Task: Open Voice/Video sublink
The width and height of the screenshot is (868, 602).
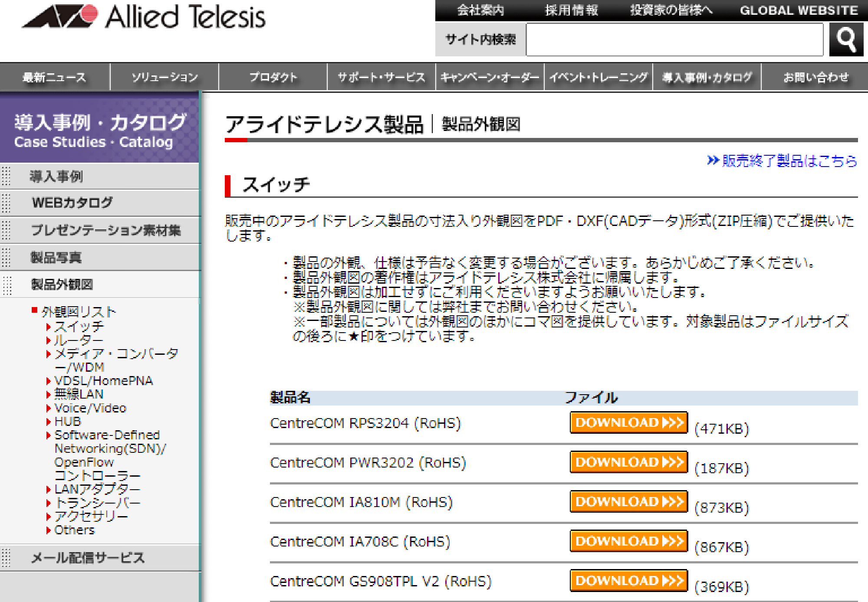Action: point(90,408)
